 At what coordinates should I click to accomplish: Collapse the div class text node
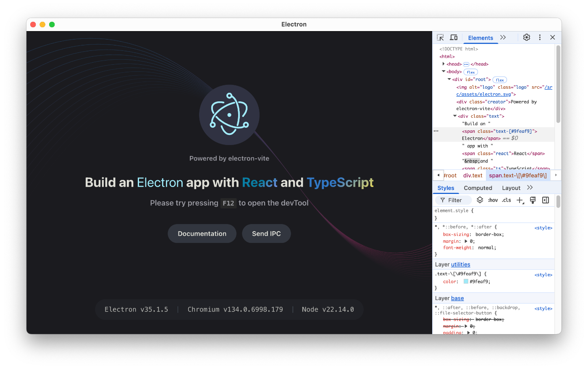455,116
